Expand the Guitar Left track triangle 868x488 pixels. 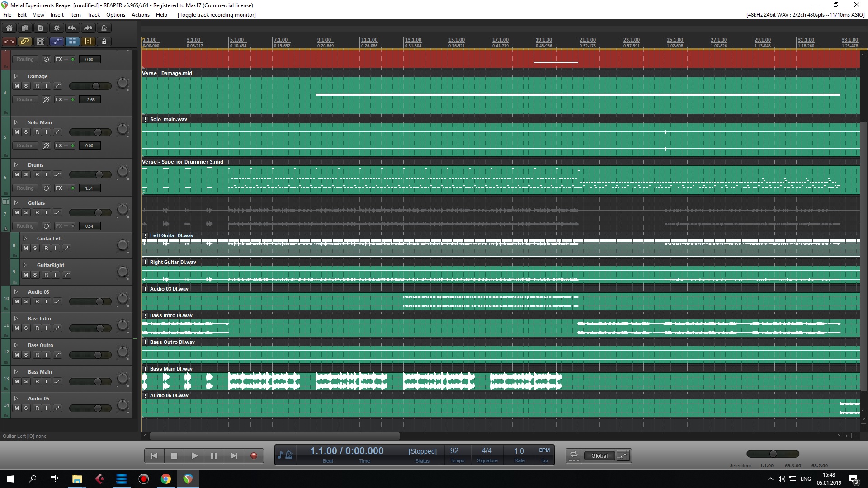[25, 239]
